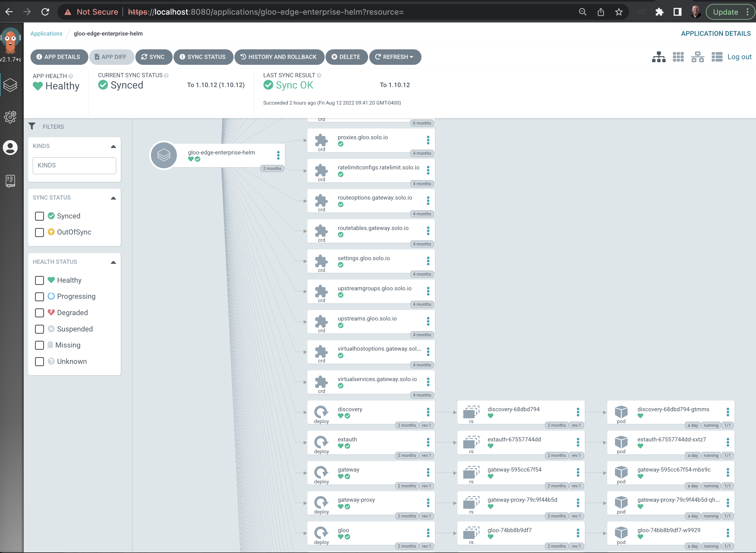Open User Info from the person sidebar icon

(x=10, y=148)
